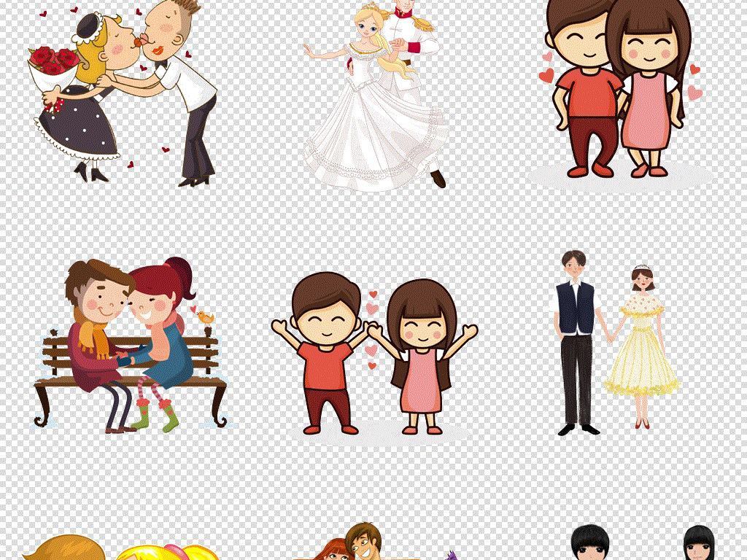Select the woman in the yellow dress
This screenshot has height=560, width=747.
641,350
